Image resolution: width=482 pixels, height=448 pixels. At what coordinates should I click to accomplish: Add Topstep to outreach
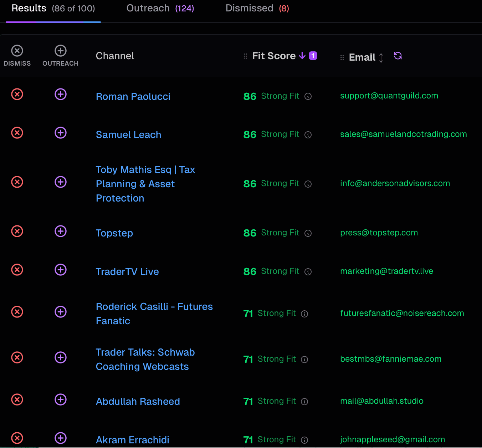[x=61, y=231]
